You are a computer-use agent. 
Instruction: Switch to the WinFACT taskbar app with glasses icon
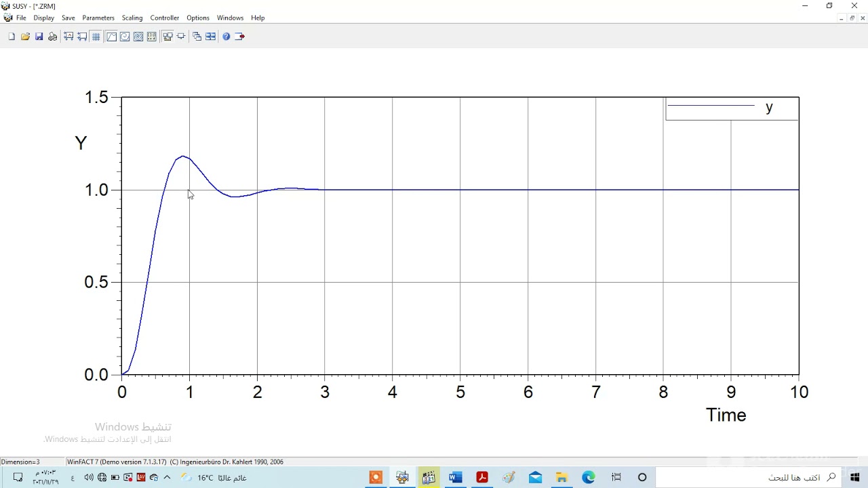[402, 477]
